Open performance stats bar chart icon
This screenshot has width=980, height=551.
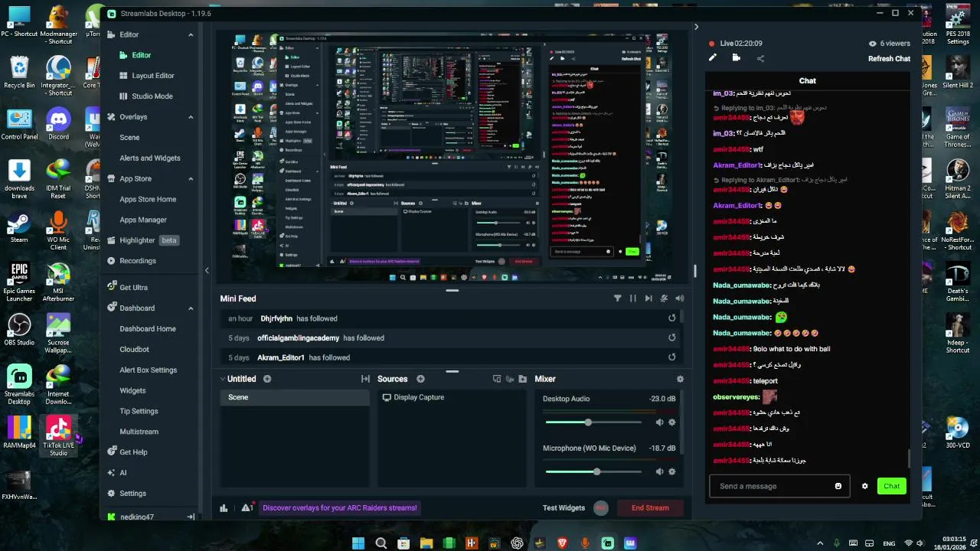click(224, 508)
